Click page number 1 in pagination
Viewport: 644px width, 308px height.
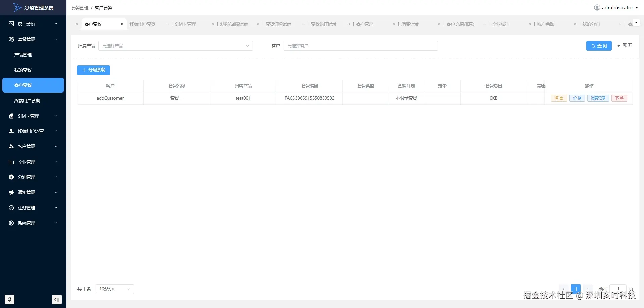(x=576, y=289)
